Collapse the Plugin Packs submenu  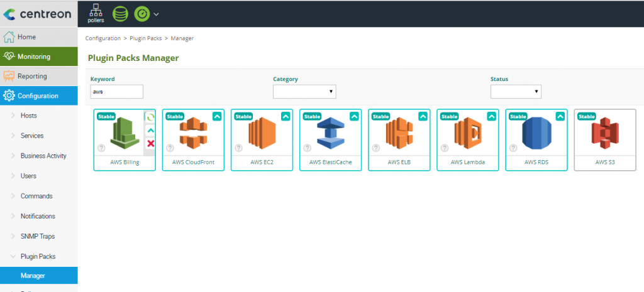click(x=38, y=256)
